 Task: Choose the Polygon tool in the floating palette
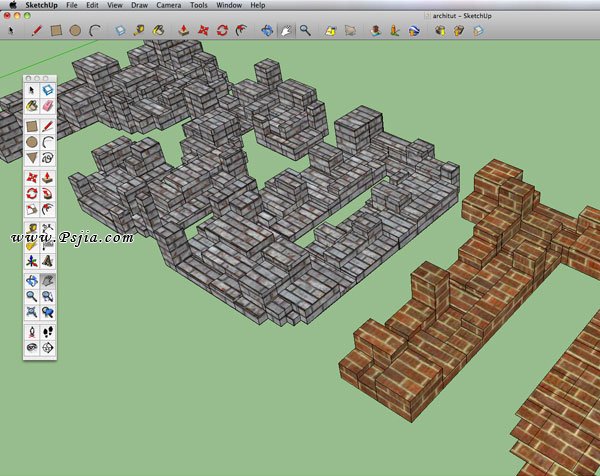pyautogui.click(x=31, y=158)
